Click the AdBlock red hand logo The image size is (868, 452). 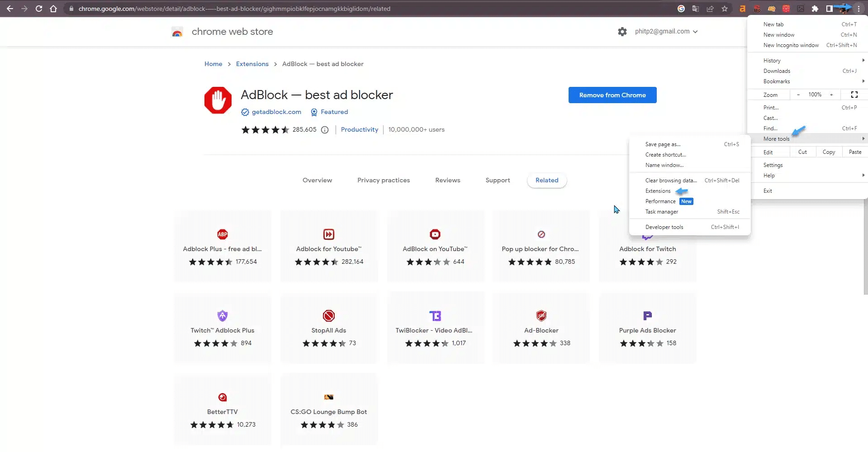(218, 100)
